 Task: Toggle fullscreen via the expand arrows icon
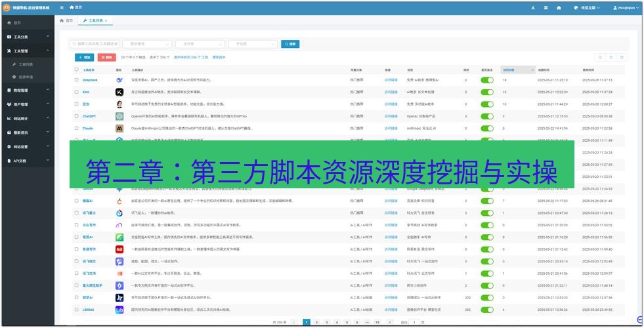tap(546, 8)
